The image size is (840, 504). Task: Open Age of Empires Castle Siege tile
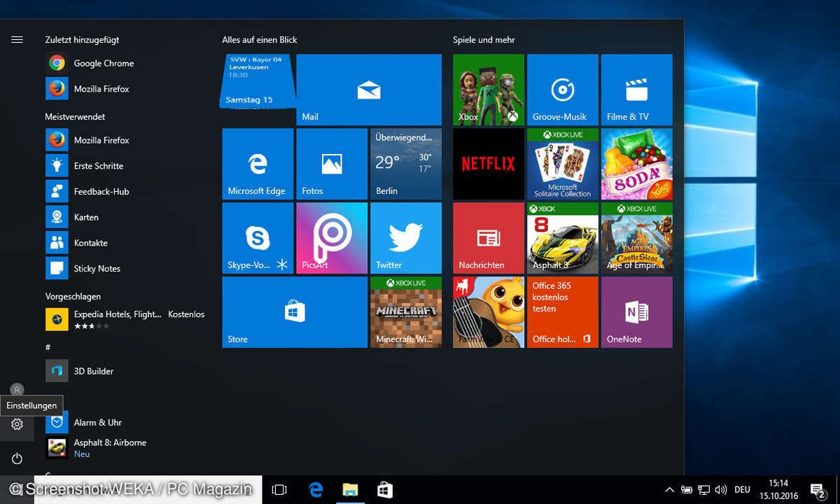click(637, 238)
